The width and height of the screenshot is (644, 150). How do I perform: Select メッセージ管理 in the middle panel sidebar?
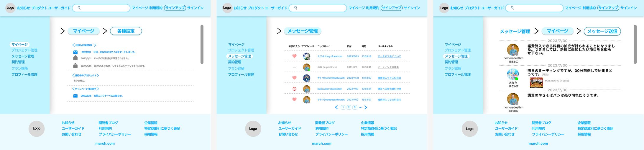tap(239, 56)
